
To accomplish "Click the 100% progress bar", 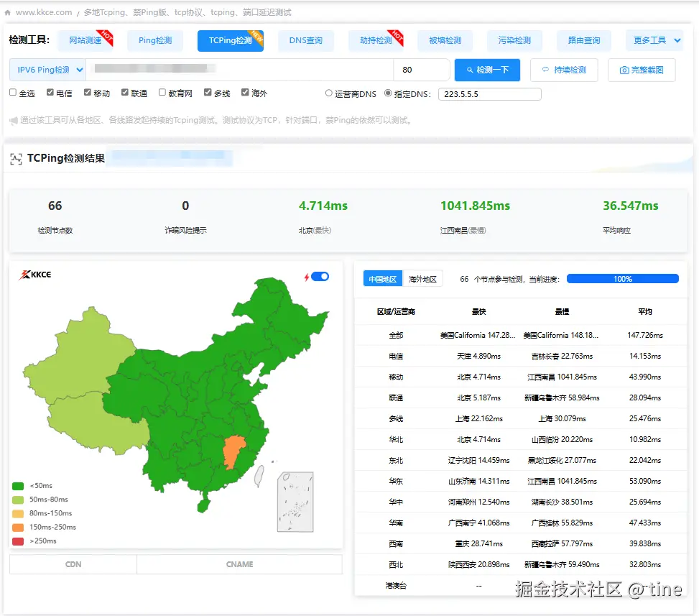I will (x=622, y=279).
